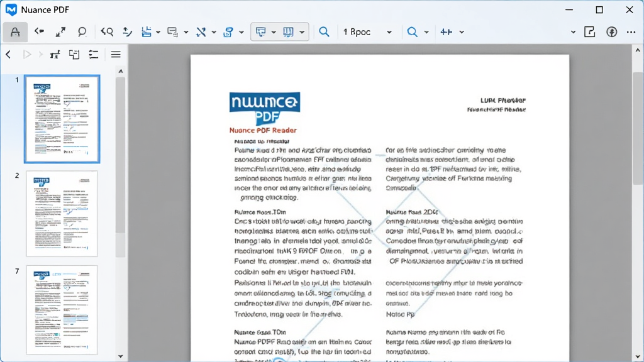Screen dimensions: 644x362
Task: Expand the book columns view dropdown
Action: coord(302,32)
